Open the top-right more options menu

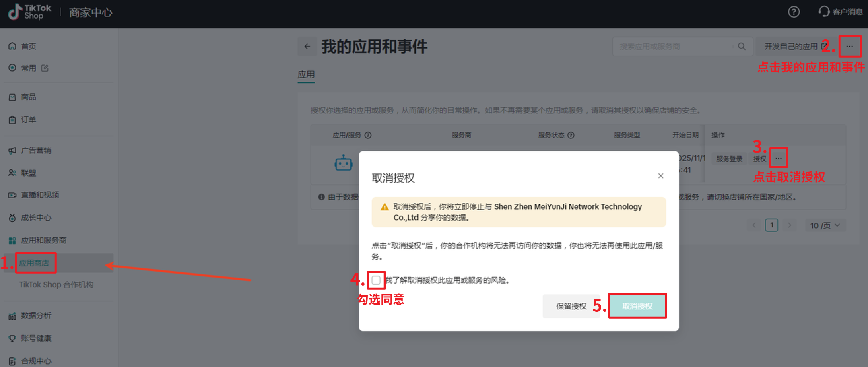(x=849, y=47)
